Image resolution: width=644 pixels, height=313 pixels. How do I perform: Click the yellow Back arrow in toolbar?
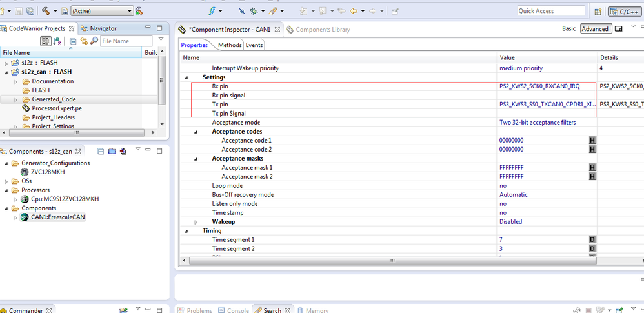coord(354,11)
